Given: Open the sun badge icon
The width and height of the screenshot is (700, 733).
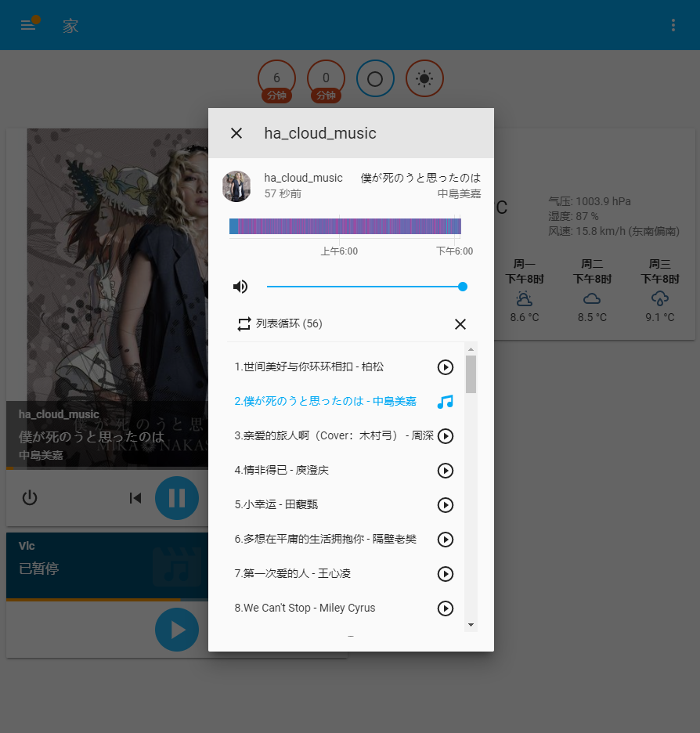Looking at the screenshot, I should click(424, 78).
